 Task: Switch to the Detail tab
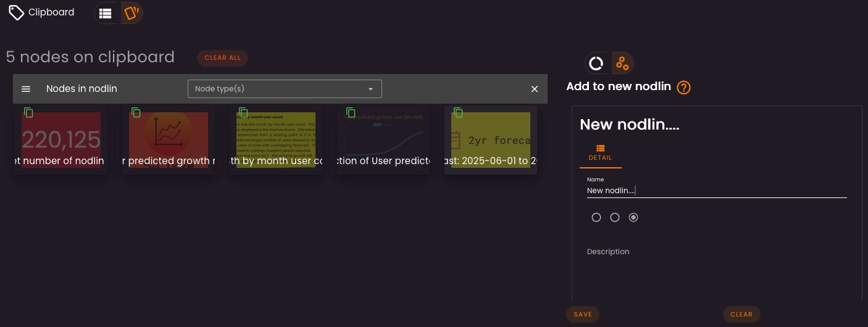click(600, 152)
